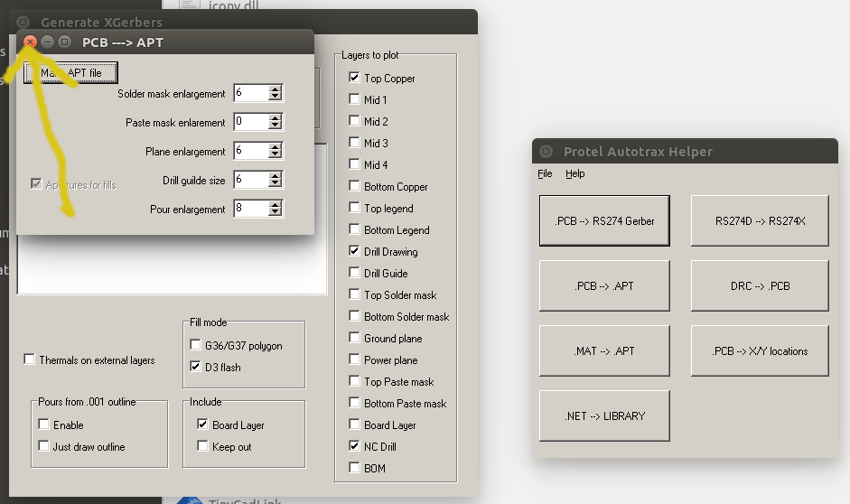Click .MAT --> .APT button
Screen dimensions: 850x504
604,350
